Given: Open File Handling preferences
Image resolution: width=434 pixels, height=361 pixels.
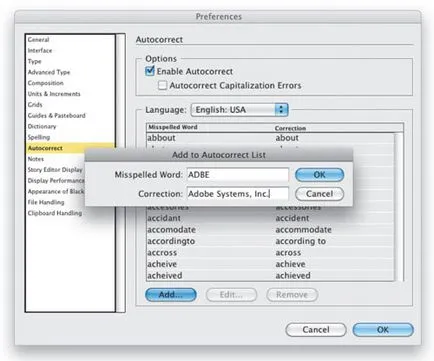Looking at the screenshot, I should tap(55, 202).
